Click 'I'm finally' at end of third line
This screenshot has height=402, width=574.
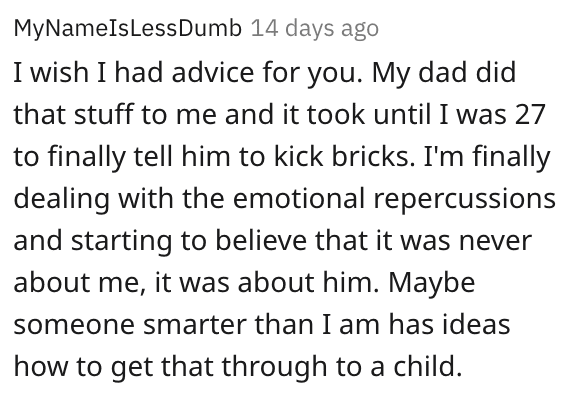pos(487,157)
